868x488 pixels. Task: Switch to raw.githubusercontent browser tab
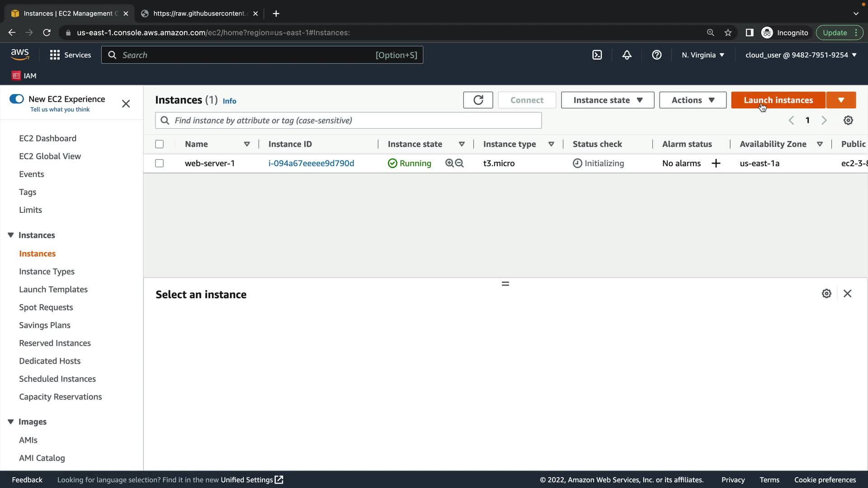coord(199,14)
